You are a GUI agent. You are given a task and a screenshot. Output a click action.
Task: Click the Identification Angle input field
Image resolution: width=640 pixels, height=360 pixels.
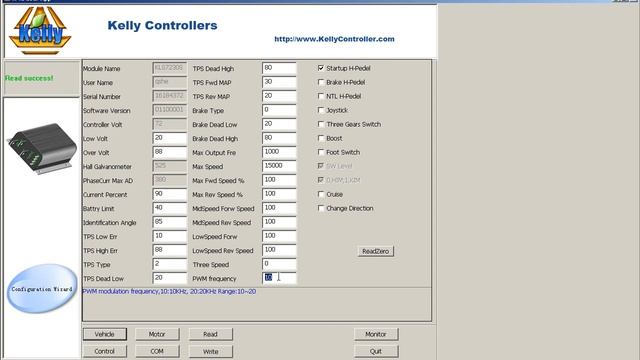(170, 222)
